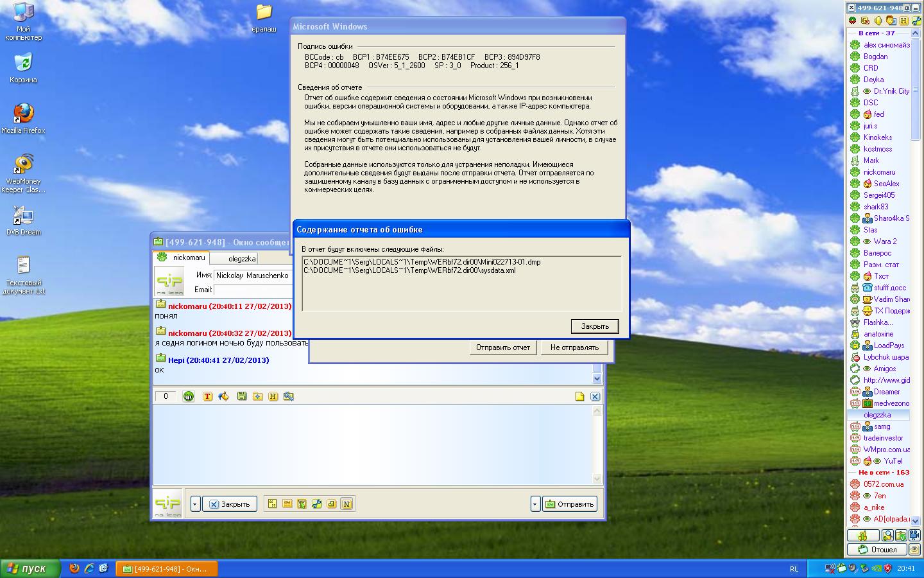Viewport: 924px width, 578px height.
Task: Toggle the eye privacy status button
Action: 914,549
